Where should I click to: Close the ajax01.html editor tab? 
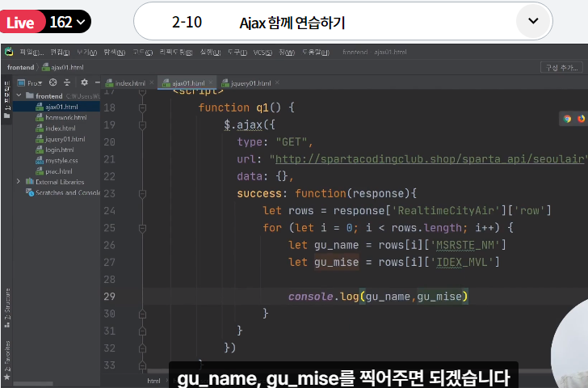click(211, 82)
